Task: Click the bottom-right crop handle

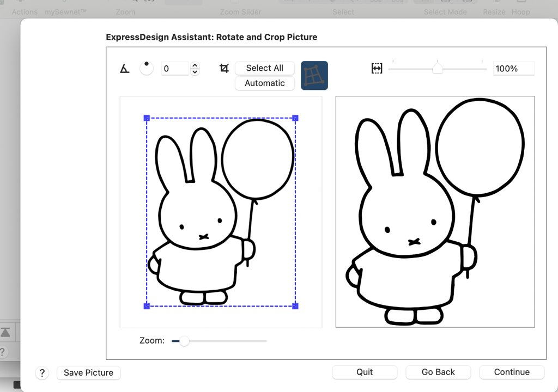Action: [295, 306]
